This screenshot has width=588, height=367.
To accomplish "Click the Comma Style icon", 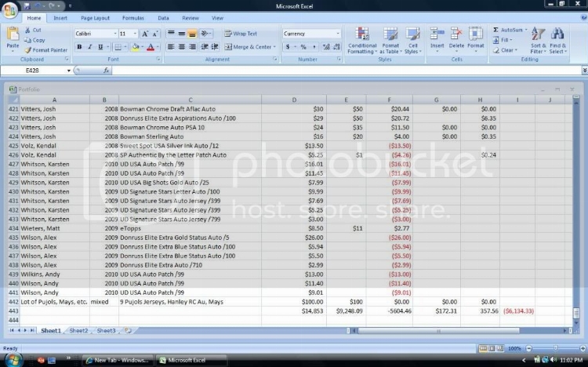I will coord(314,47).
